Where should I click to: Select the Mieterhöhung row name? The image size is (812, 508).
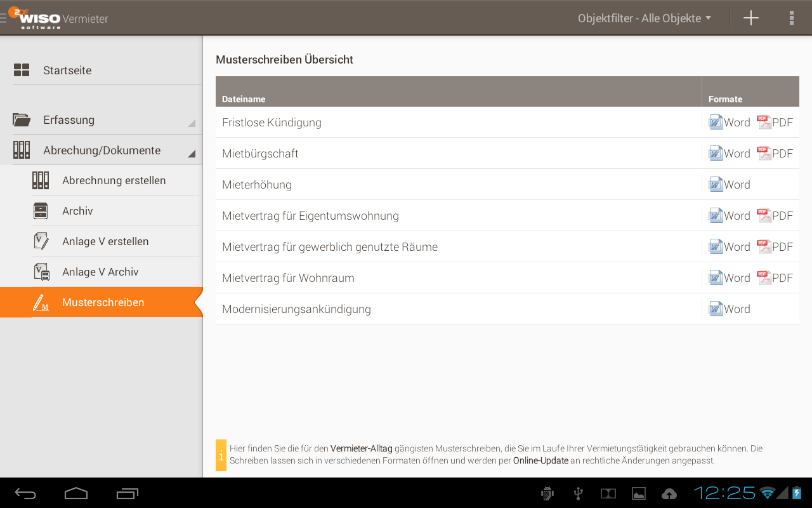[257, 185]
